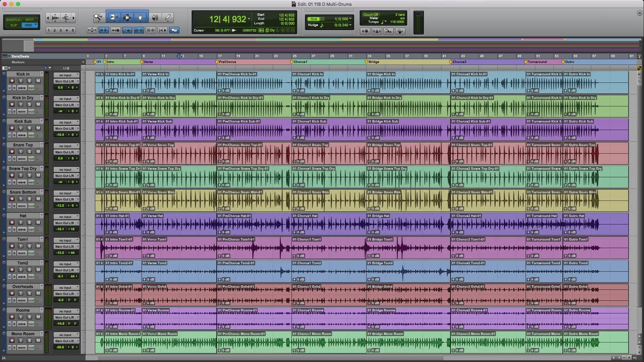This screenshot has height=362, width=644.
Task: Open the Nudge value dropdown
Action: [350, 25]
